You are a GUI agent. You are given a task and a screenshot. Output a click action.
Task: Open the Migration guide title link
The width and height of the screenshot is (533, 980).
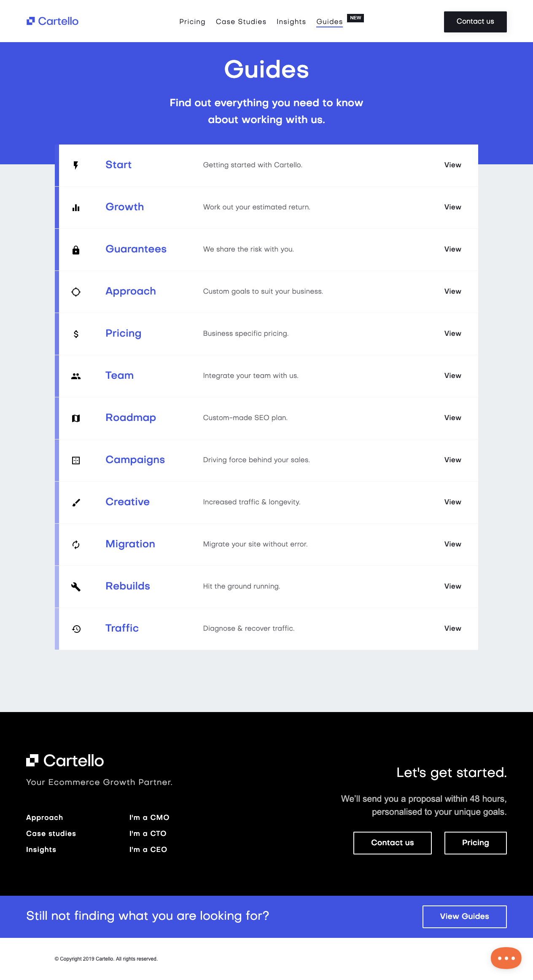130,544
